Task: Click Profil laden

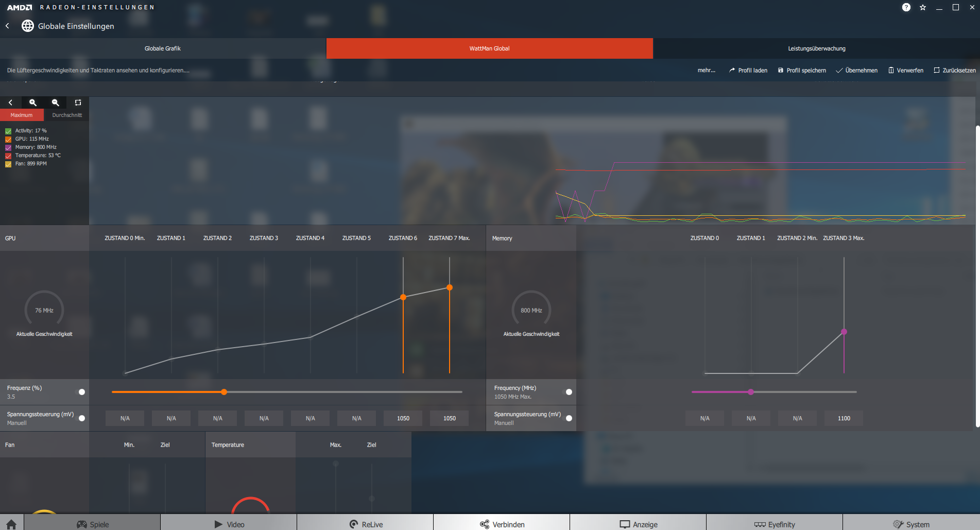Action: click(x=748, y=71)
